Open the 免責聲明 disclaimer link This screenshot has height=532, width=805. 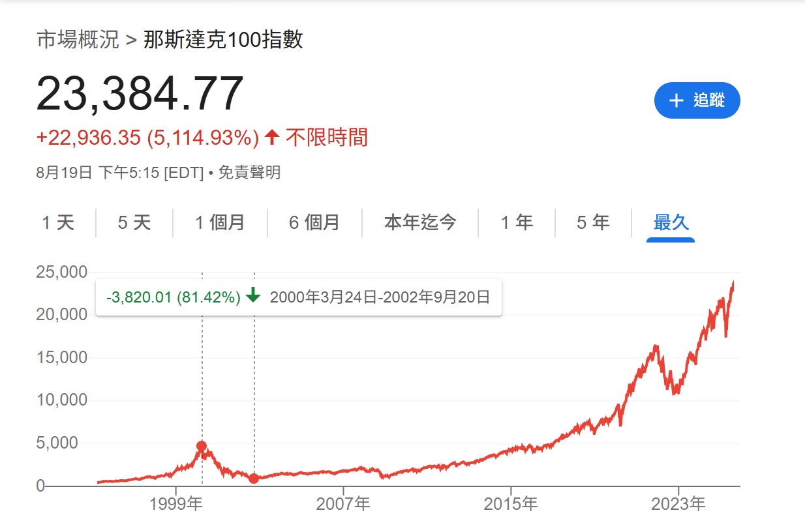249,173
